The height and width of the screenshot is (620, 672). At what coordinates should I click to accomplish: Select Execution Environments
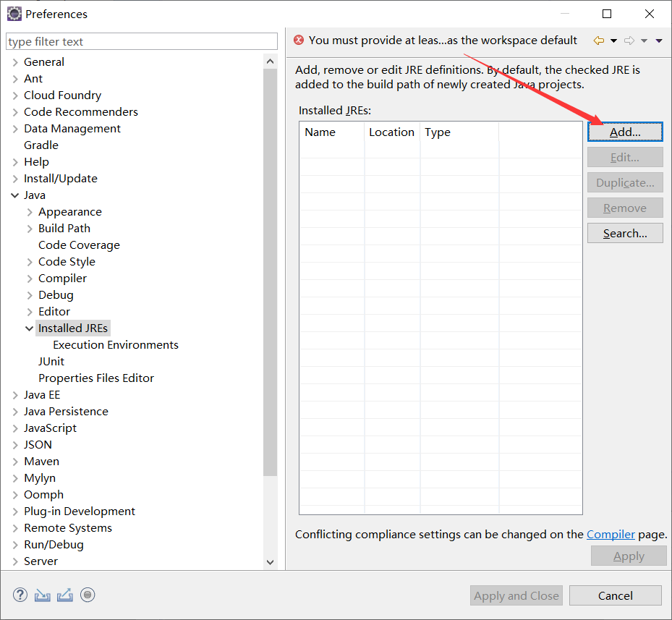(115, 345)
